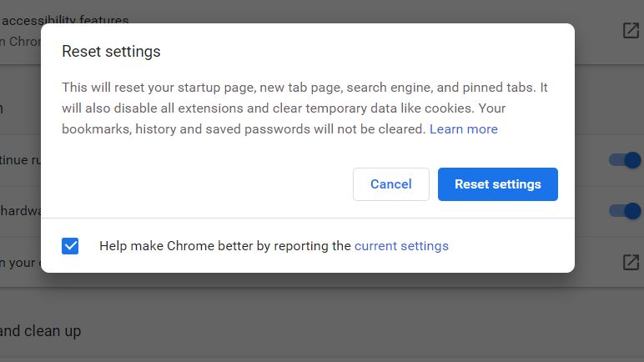Viewport: 644px width, 362px height.
Task: Click the partially hidden 'tinue ru' row label
Action: [21, 160]
